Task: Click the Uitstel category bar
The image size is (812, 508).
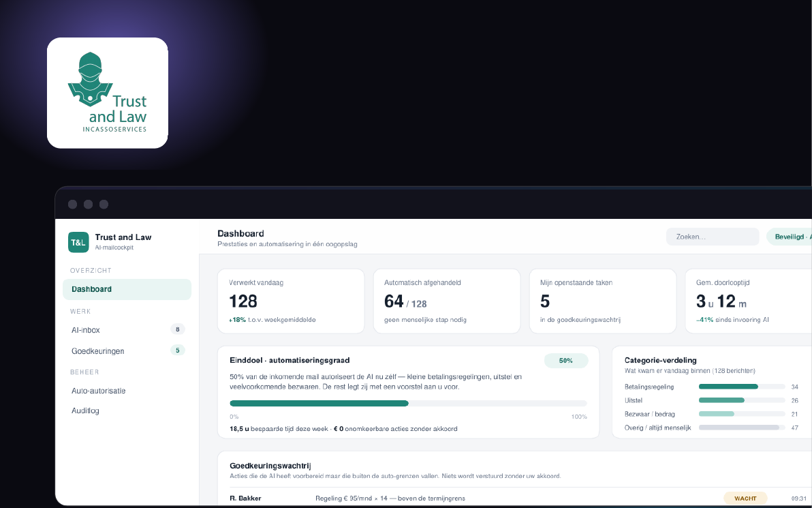Action: [742, 400]
